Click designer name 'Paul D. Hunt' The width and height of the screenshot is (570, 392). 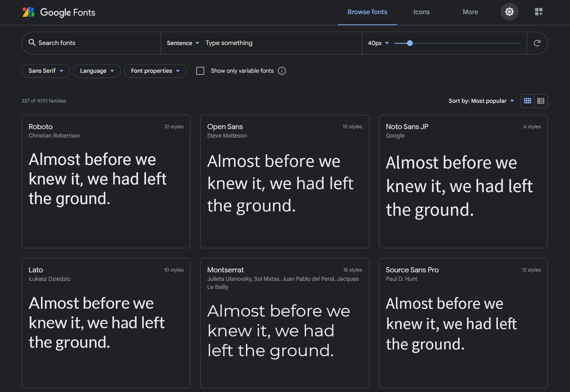coord(402,279)
